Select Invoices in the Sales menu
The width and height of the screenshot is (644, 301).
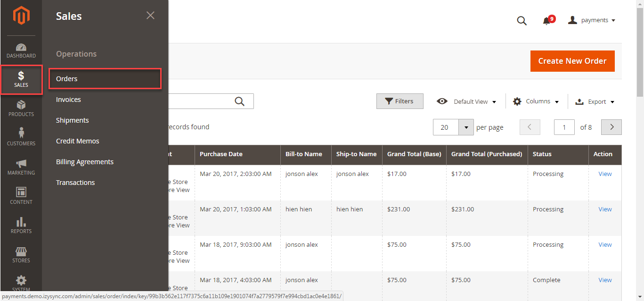point(68,100)
